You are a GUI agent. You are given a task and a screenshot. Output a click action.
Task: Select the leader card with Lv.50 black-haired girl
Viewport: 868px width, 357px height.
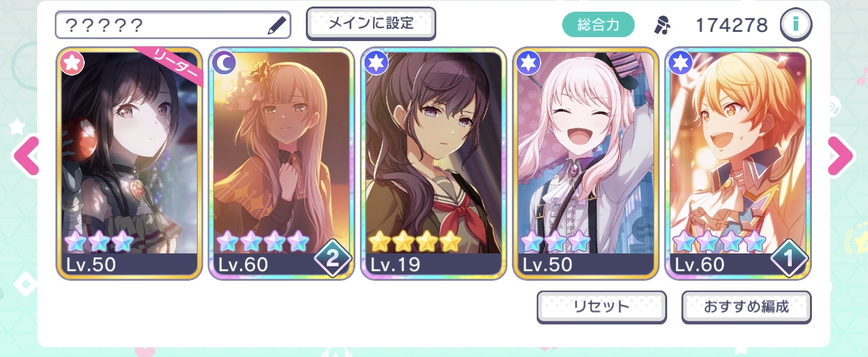click(128, 164)
